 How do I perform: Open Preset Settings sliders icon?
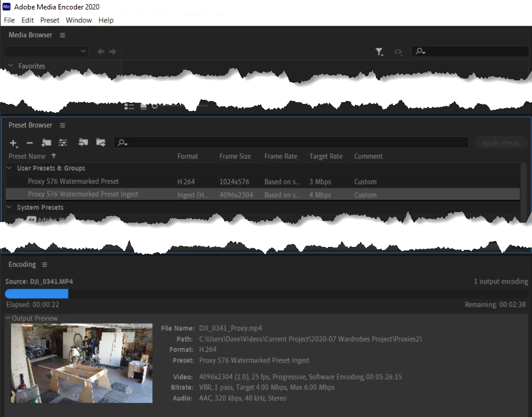tap(63, 143)
